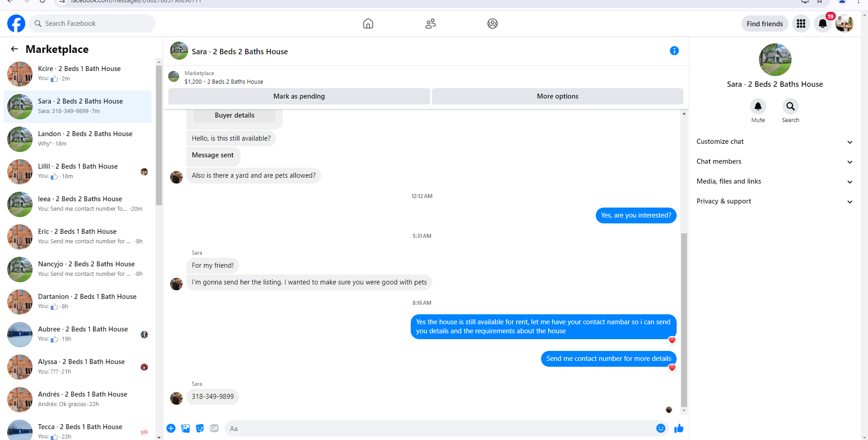Image resolution: width=868 pixels, height=440 pixels.
Task: Go back using the Marketplace arrow
Action: pos(14,49)
